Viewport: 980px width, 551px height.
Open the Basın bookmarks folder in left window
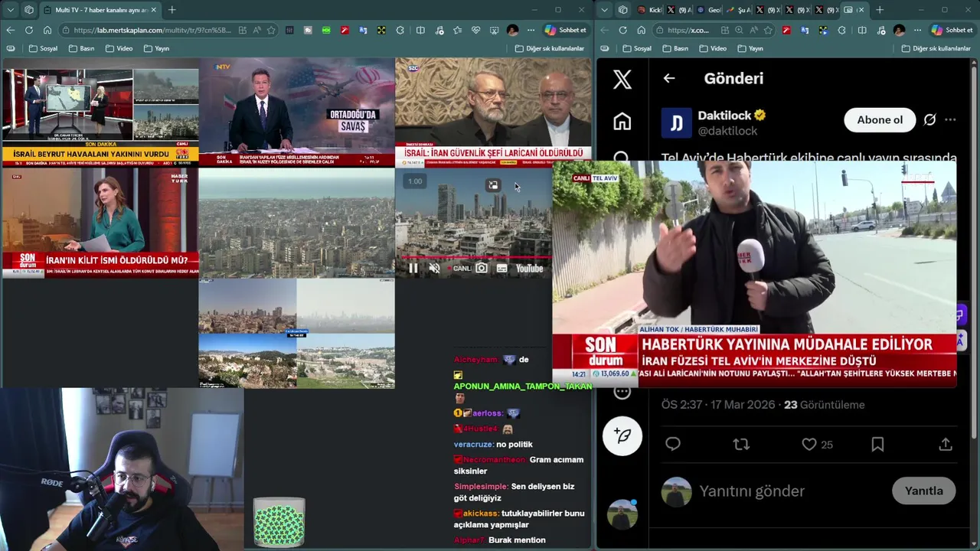tap(81, 48)
